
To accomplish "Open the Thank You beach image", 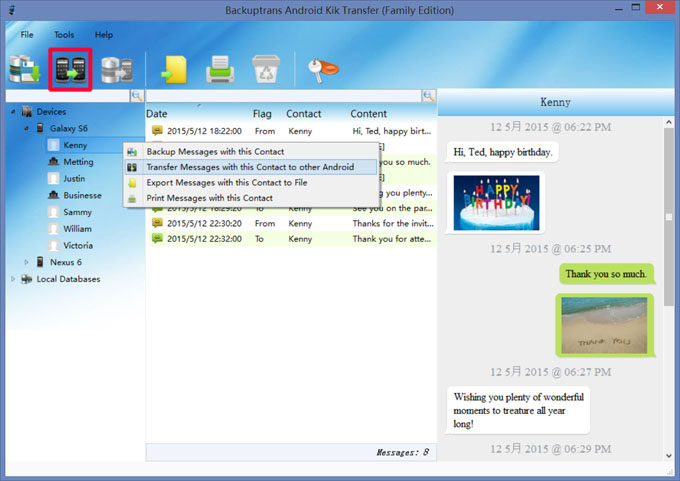I will (x=604, y=325).
